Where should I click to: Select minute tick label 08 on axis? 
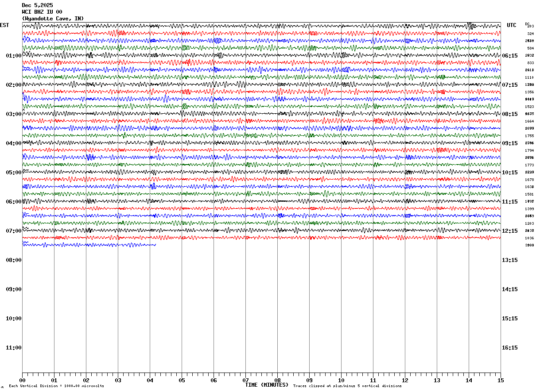[x=277, y=380]
